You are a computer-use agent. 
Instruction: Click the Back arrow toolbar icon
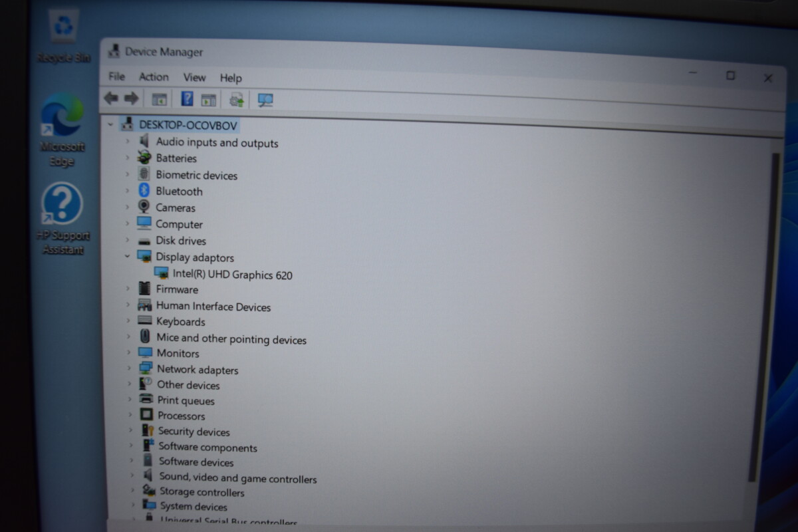[111, 98]
